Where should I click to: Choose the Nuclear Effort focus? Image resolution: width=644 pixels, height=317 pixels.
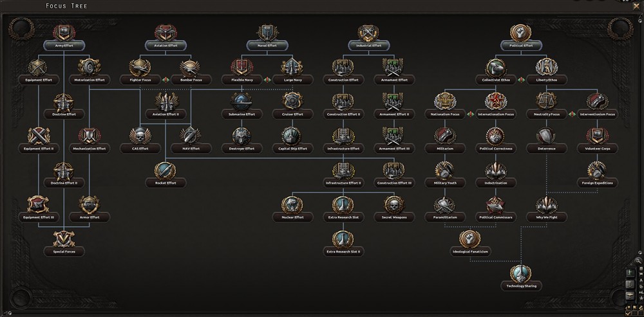click(292, 204)
